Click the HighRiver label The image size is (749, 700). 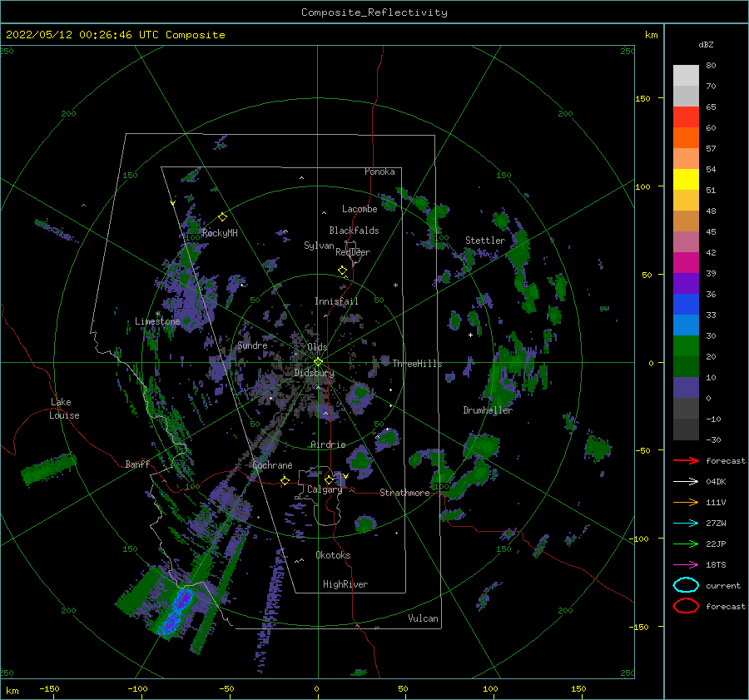pos(345,585)
